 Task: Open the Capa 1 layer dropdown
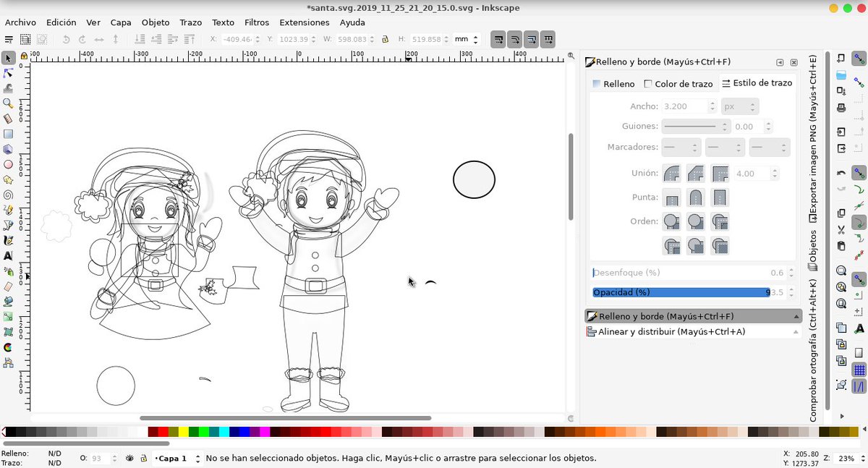coord(177,459)
